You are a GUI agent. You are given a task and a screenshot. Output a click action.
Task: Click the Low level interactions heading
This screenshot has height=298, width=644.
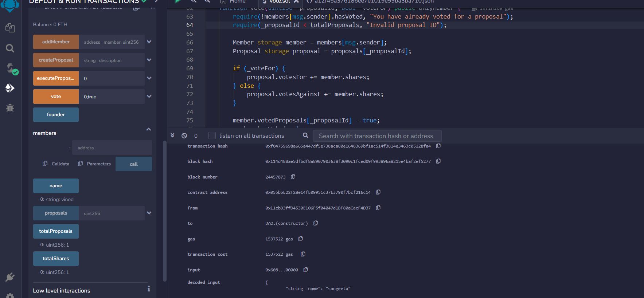pos(62,290)
